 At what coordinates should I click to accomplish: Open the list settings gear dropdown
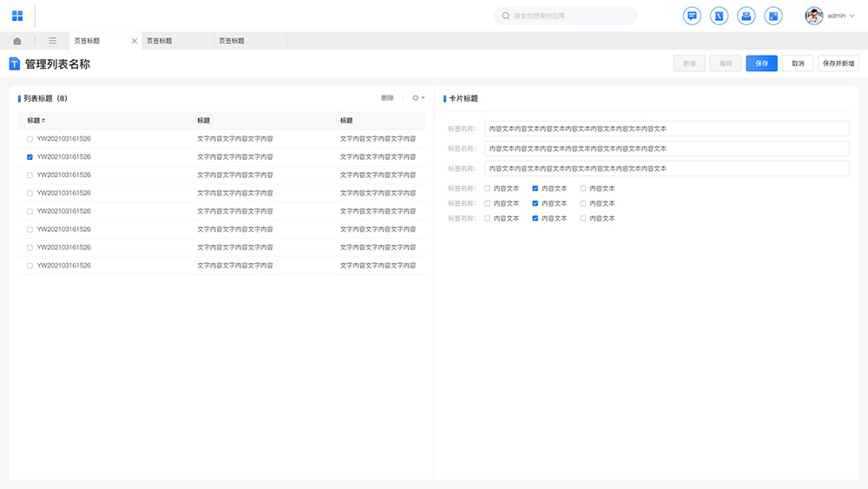pos(418,98)
